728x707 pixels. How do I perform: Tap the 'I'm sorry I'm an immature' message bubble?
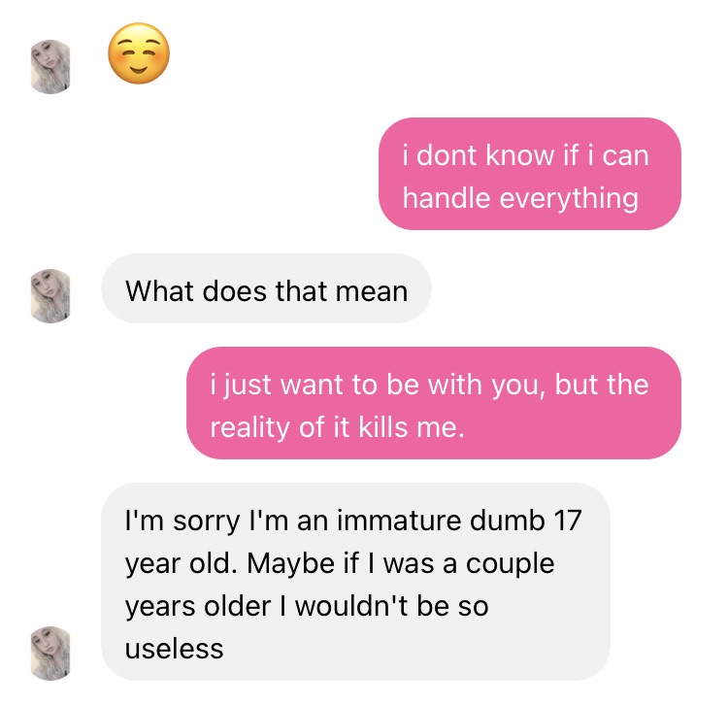pos(355,582)
